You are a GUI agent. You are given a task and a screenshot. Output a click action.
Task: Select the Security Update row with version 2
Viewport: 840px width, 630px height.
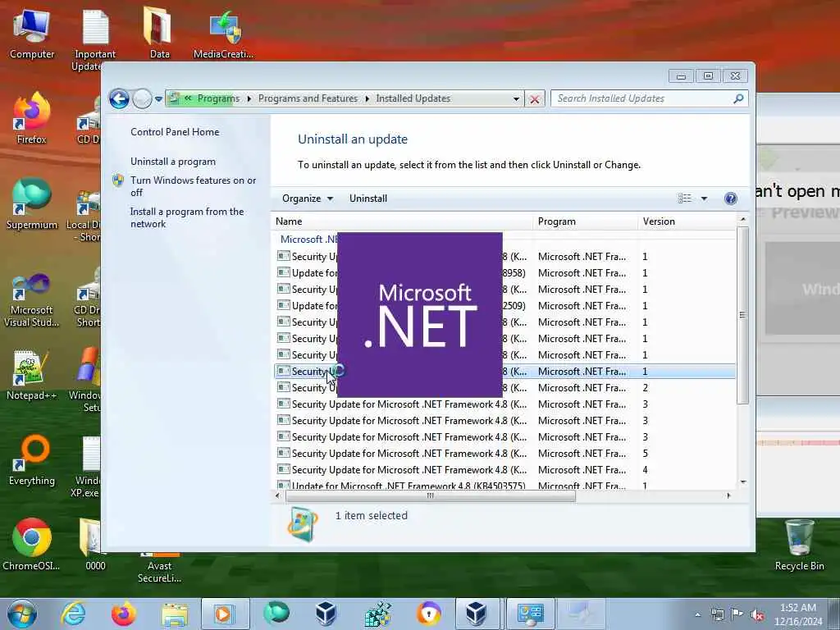tap(504, 388)
